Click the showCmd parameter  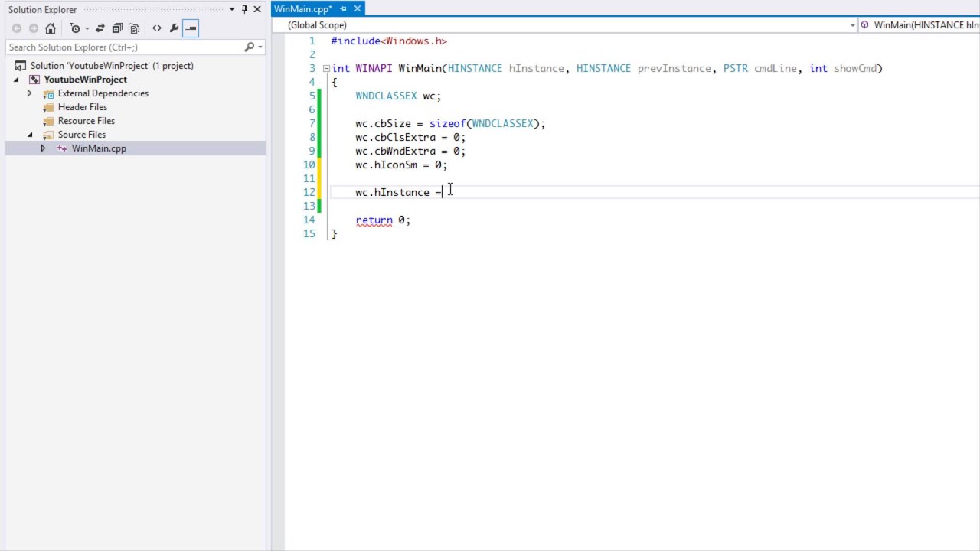(x=854, y=69)
